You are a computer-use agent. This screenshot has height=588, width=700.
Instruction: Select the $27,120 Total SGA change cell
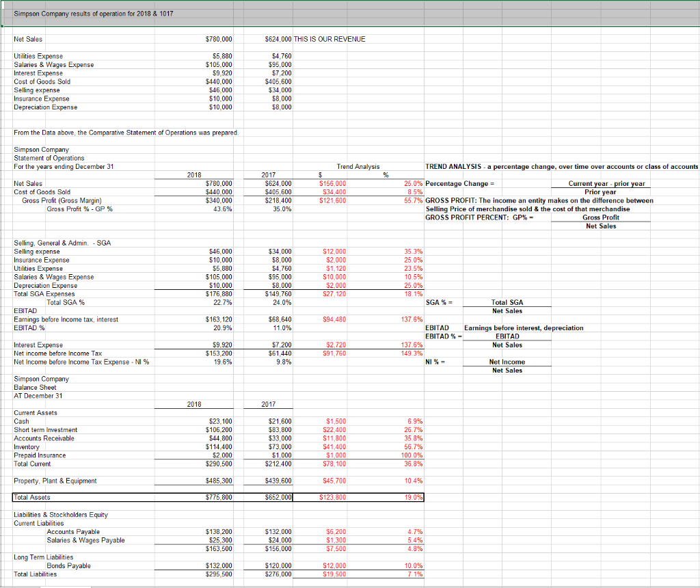tap(334, 294)
